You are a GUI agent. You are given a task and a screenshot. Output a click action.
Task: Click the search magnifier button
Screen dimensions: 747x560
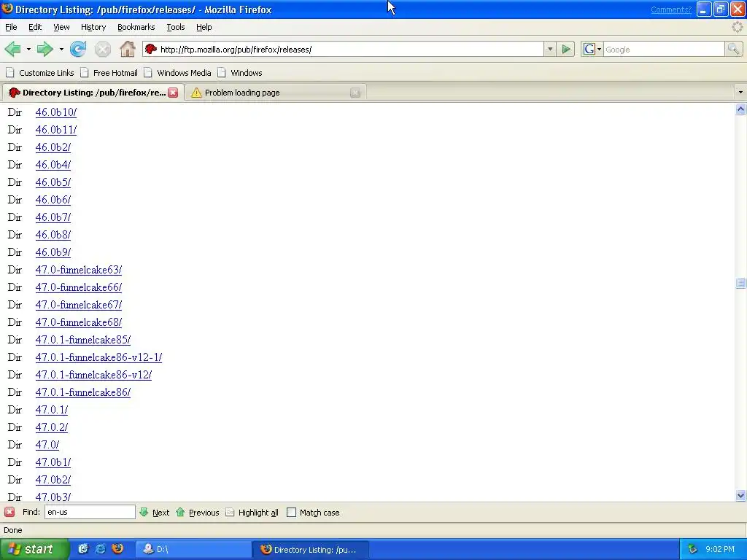coord(733,49)
